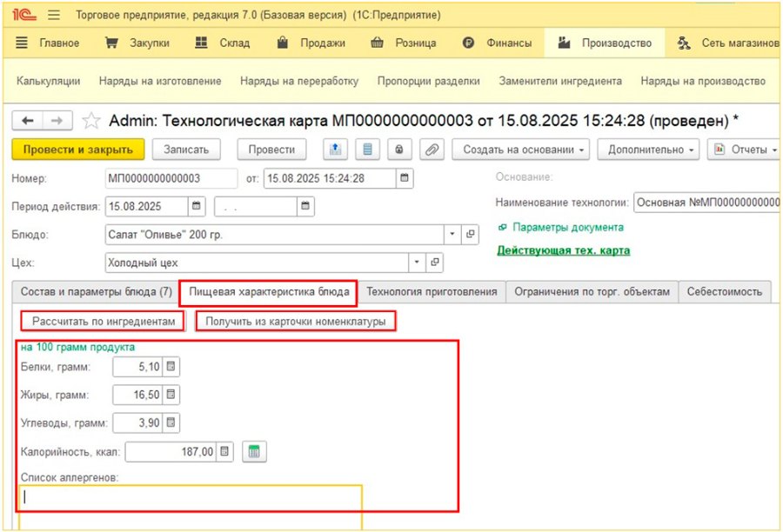Switch to Себестоимость tab

tap(725, 292)
